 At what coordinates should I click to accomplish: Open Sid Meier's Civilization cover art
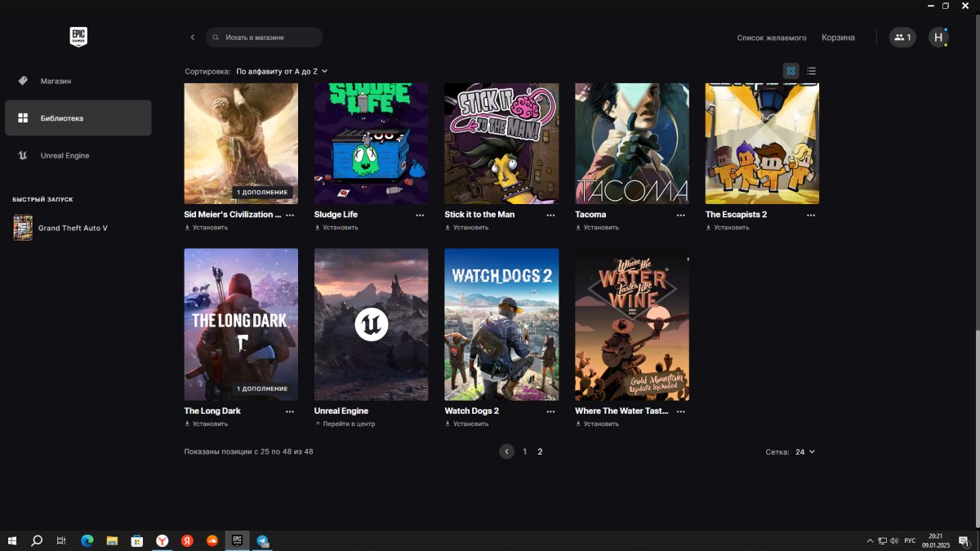click(241, 144)
